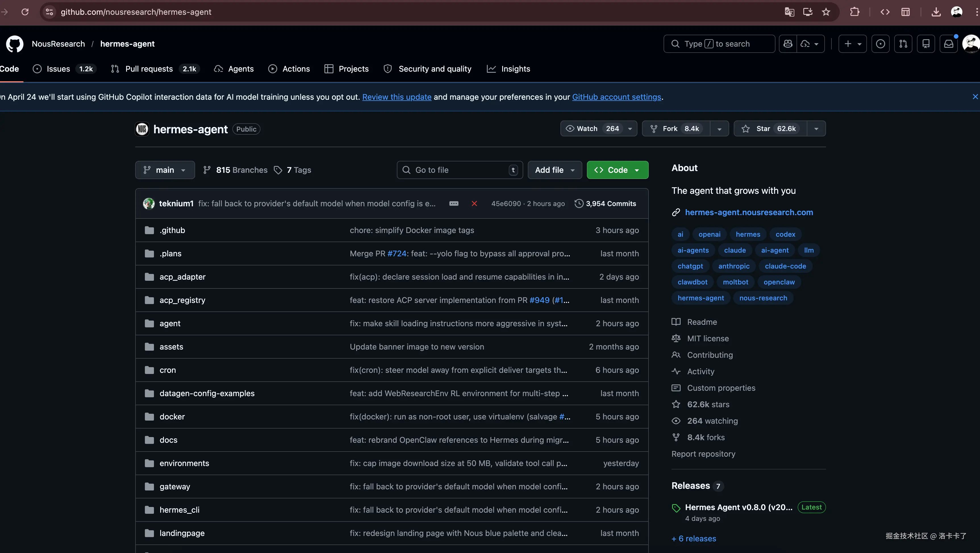Open the browser extensions puzzle icon
Viewport: 980px width, 553px height.
(x=854, y=12)
